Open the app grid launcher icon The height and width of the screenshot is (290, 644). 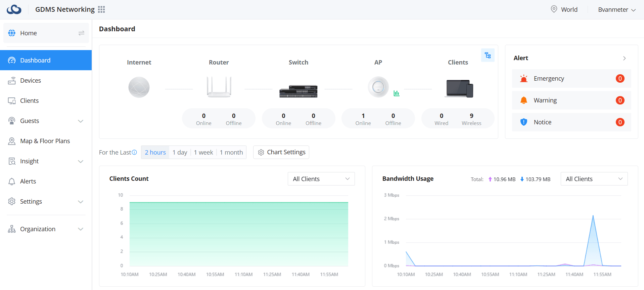[101, 9]
